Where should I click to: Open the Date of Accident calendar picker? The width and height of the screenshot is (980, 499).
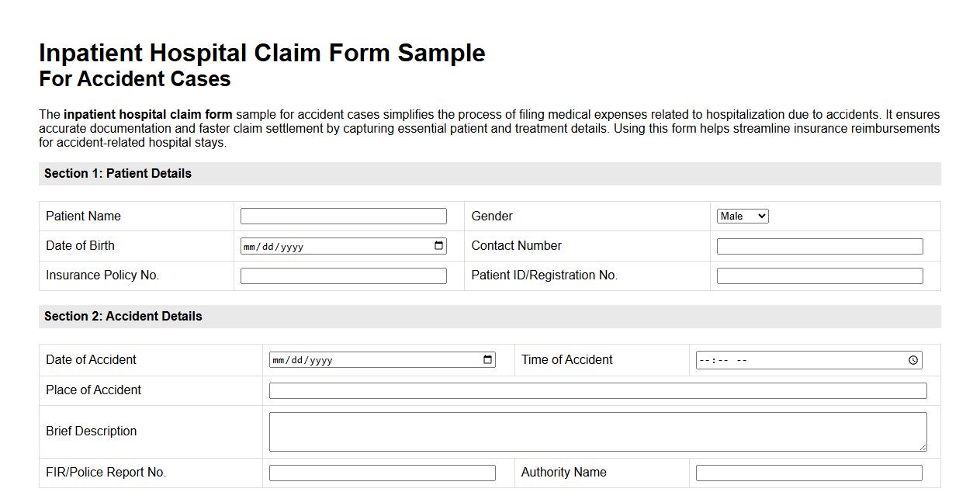pos(487,359)
